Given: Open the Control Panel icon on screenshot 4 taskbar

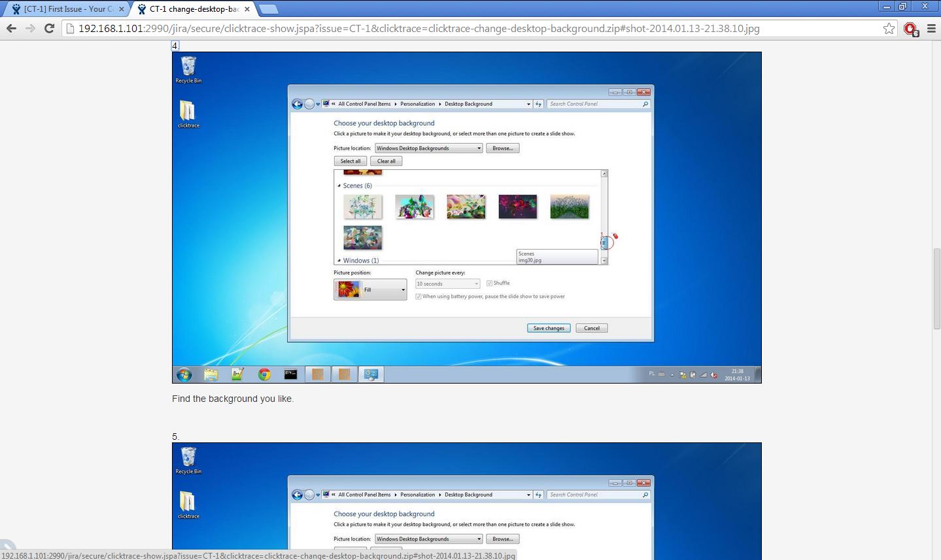Looking at the screenshot, I should tap(371, 374).
